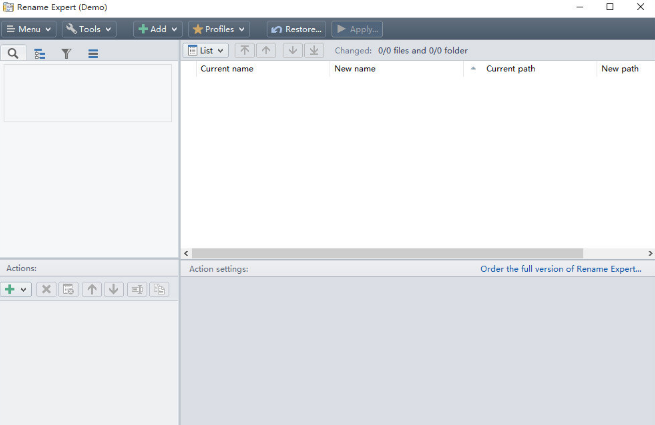Viewport: 655px width, 425px height.
Task: Click the action edit window icon
Action: 69,289
